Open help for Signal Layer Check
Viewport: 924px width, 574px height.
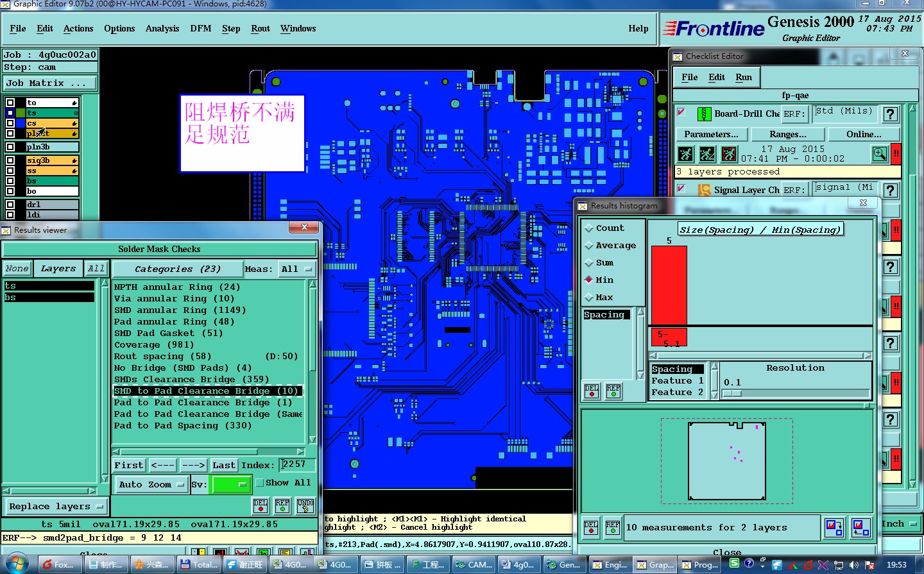point(890,190)
